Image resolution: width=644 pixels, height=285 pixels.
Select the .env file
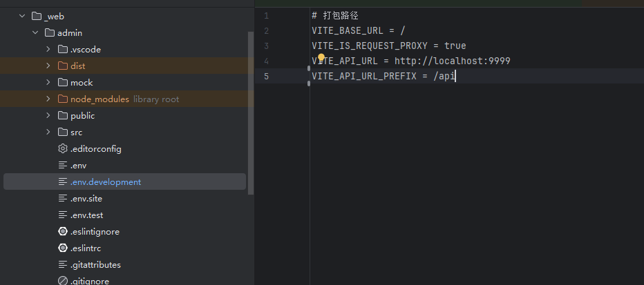(x=78, y=166)
